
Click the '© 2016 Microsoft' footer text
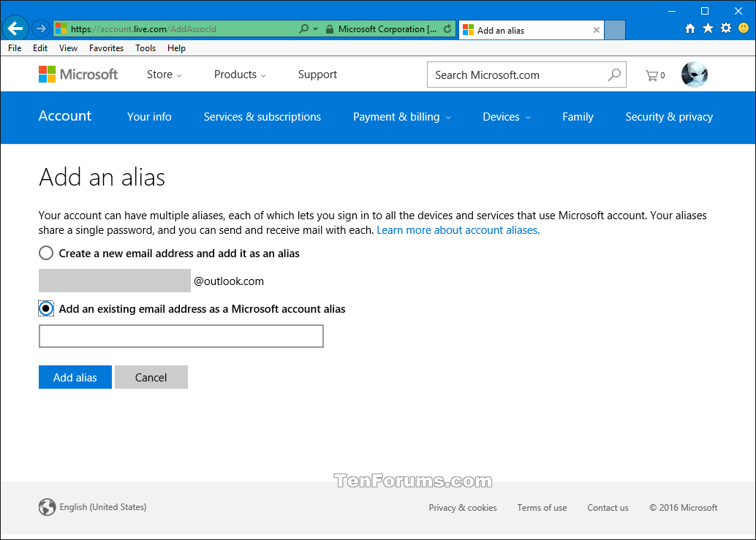pyautogui.click(x=683, y=508)
